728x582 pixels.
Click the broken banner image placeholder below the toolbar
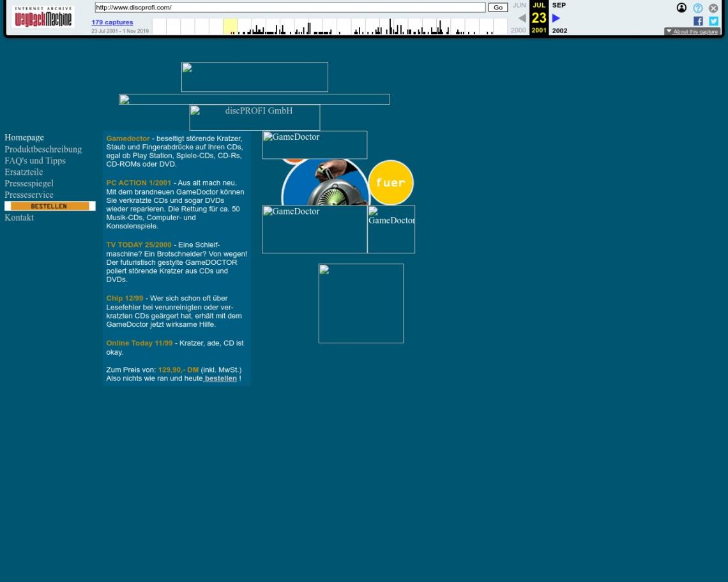pos(254,77)
